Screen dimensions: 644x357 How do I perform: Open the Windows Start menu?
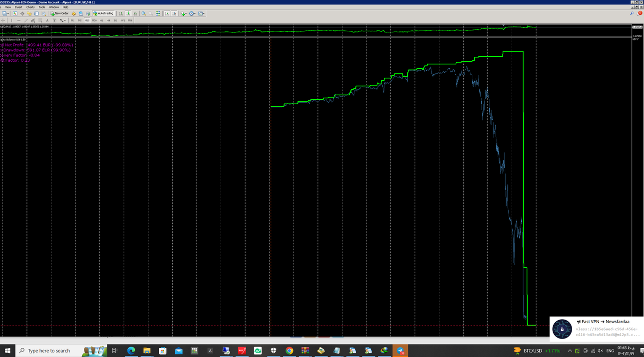pos(7,351)
